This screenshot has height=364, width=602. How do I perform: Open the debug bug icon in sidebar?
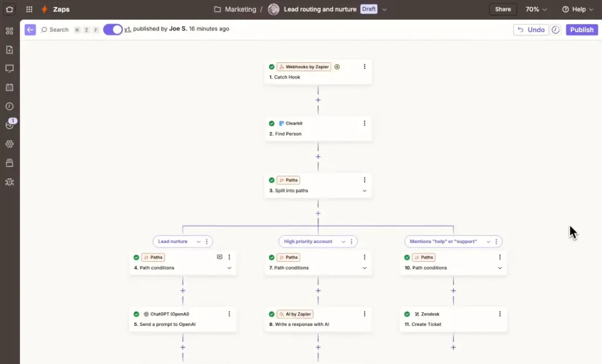click(9, 182)
